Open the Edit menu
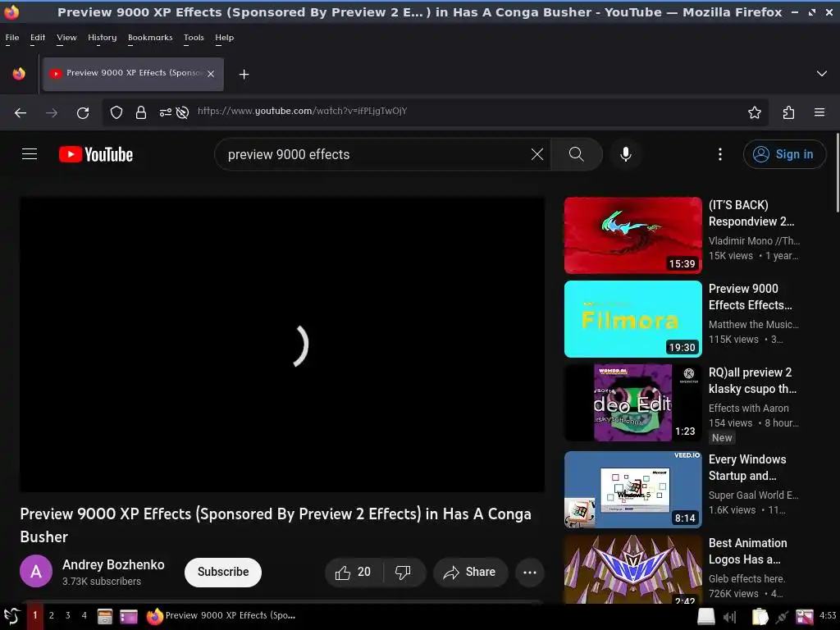The image size is (840, 630). point(38,38)
